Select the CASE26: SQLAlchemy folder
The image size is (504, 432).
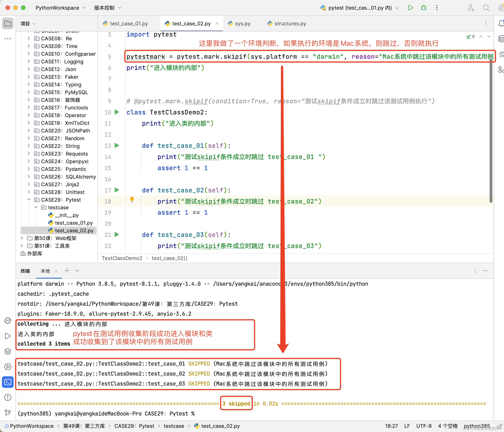click(65, 177)
